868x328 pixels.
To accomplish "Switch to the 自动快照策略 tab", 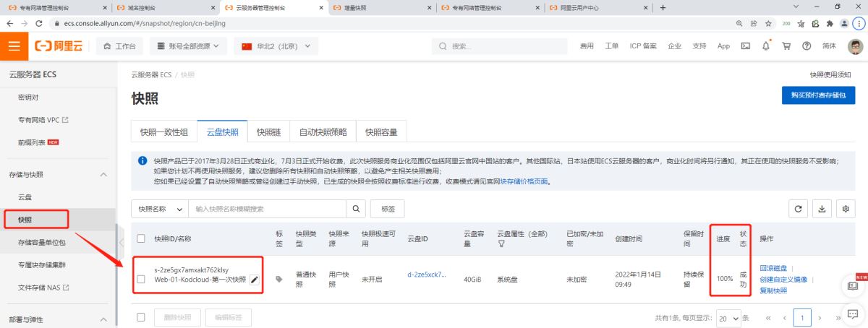I will coord(323,132).
